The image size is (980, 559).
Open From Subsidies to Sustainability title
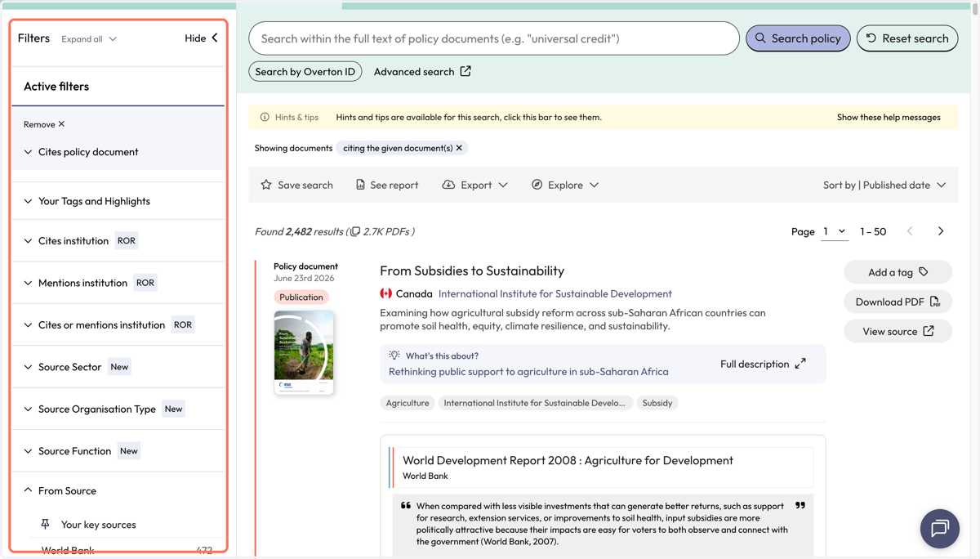472,271
